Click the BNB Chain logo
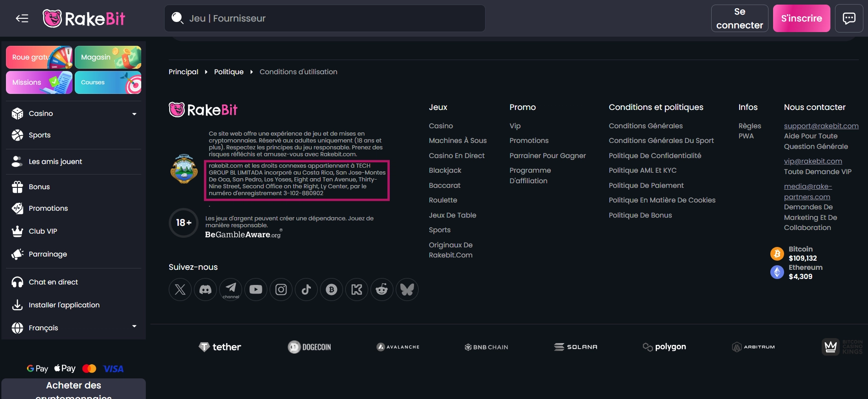The image size is (868, 399). point(487,347)
